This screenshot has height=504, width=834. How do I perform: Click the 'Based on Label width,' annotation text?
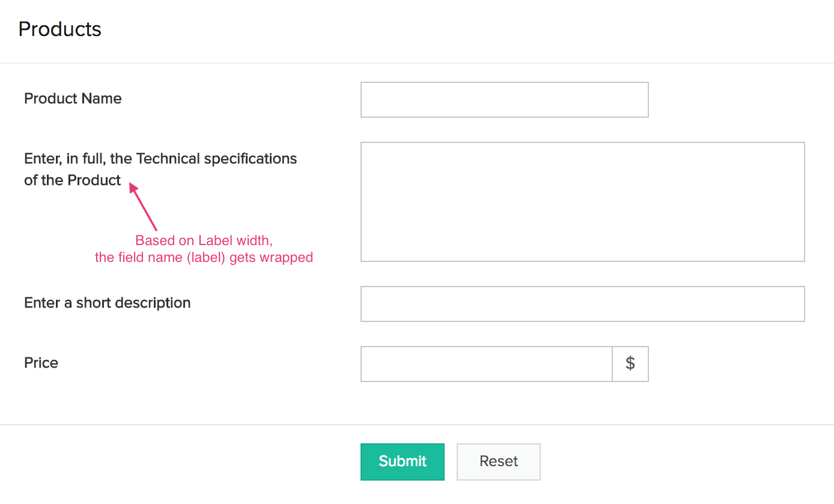tap(204, 240)
